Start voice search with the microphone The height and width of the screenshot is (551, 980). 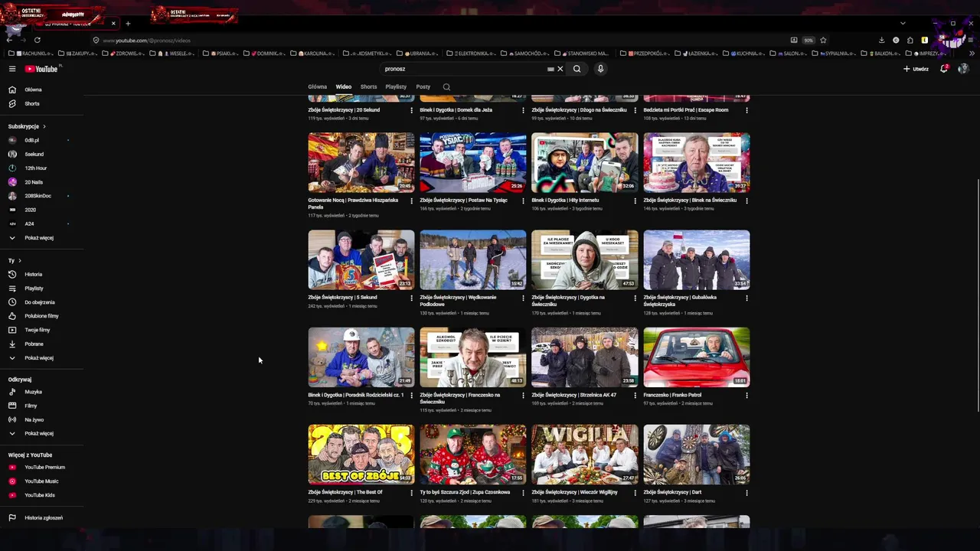point(600,69)
